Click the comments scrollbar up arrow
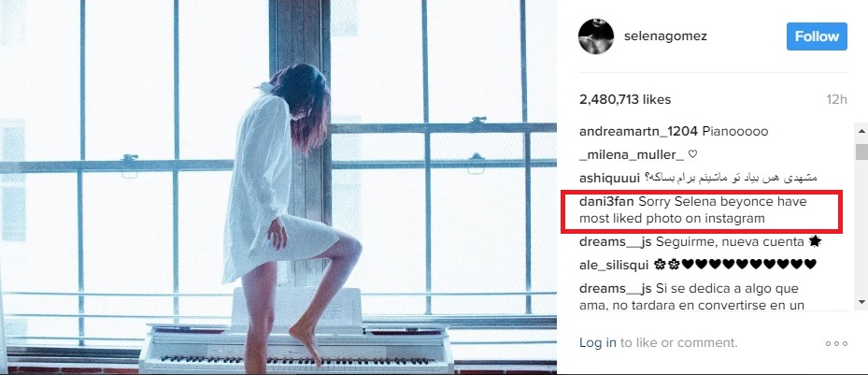868x375 pixels. (x=861, y=131)
